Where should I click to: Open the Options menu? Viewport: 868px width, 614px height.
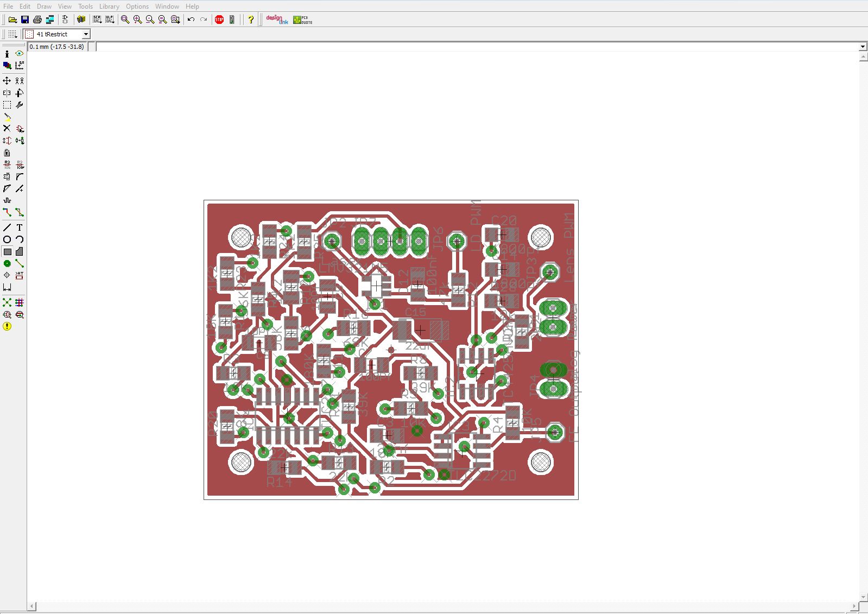pyautogui.click(x=137, y=7)
